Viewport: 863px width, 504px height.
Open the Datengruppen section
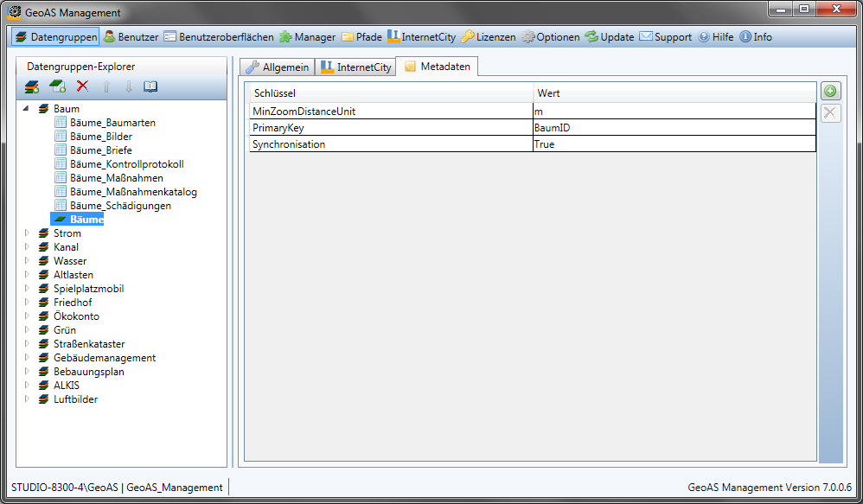pyautogui.click(x=55, y=37)
